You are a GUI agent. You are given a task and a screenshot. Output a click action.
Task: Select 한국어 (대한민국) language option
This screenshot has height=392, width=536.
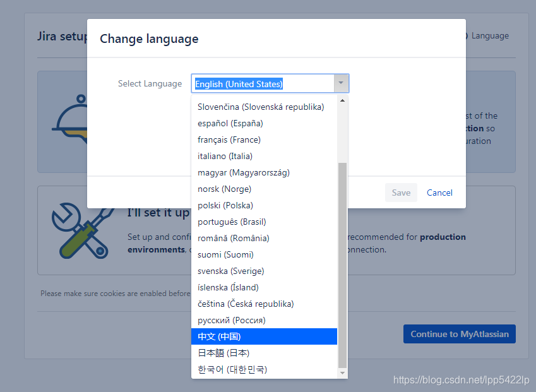265,369
